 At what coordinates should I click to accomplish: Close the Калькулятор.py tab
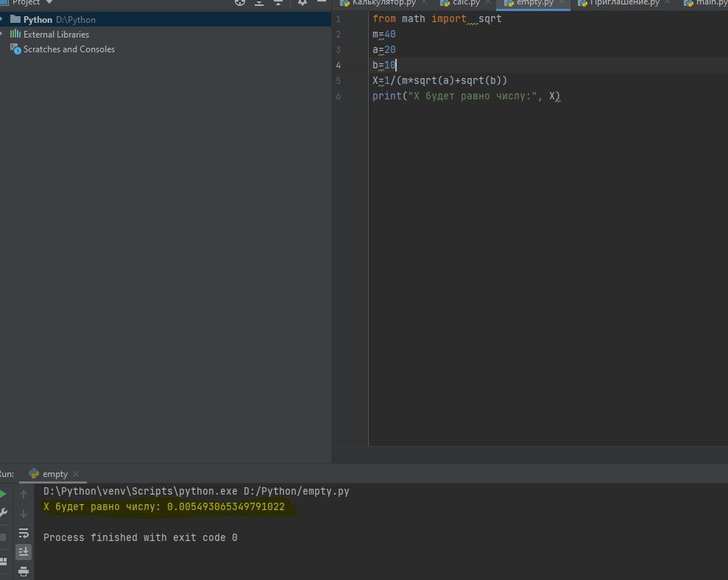click(x=424, y=3)
